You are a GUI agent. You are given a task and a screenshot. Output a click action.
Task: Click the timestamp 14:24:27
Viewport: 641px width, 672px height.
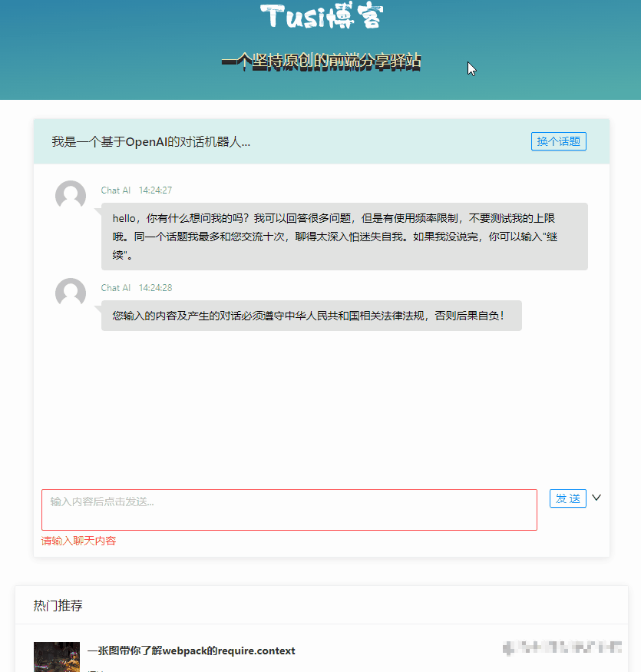click(156, 190)
